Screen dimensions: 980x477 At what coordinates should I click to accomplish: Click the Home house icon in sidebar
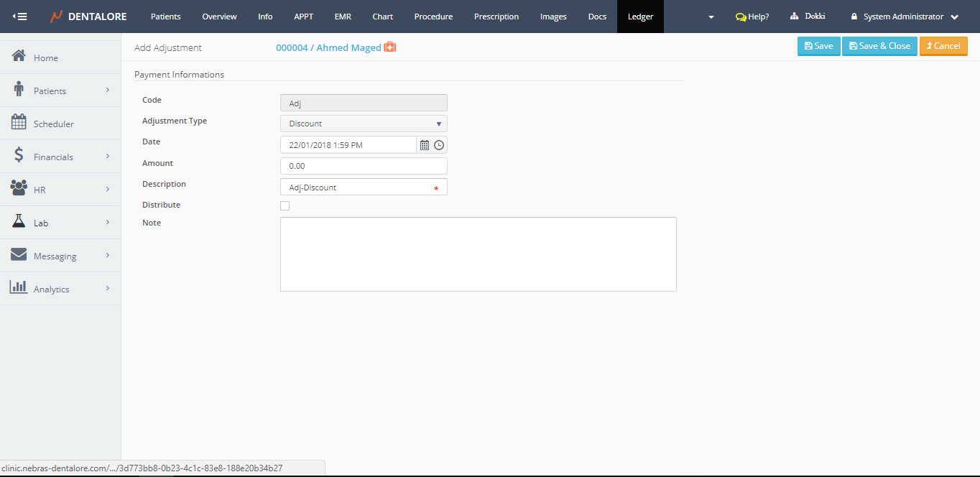click(x=19, y=57)
